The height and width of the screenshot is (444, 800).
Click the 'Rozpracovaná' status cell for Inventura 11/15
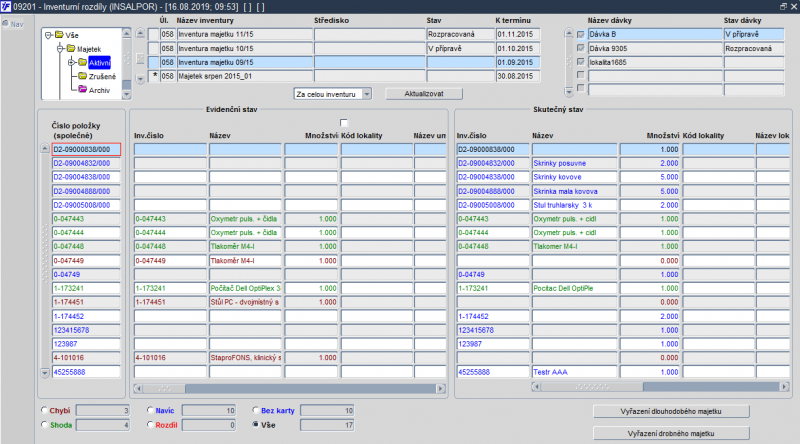pyautogui.click(x=460, y=34)
